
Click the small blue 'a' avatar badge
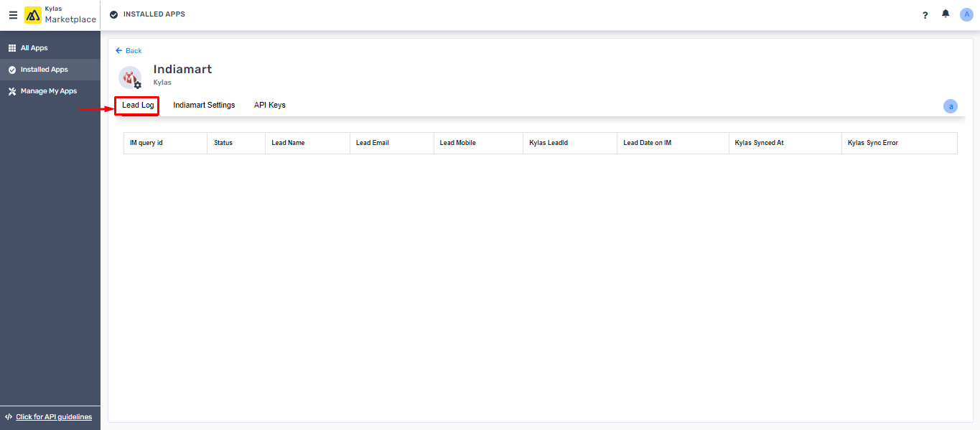coord(951,106)
